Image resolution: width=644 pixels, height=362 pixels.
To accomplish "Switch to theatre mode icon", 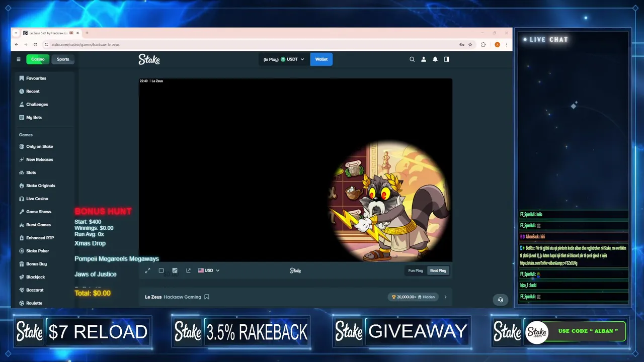I will 161,270.
